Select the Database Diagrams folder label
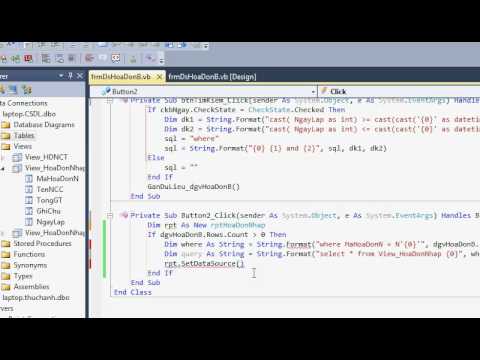 (x=44, y=125)
